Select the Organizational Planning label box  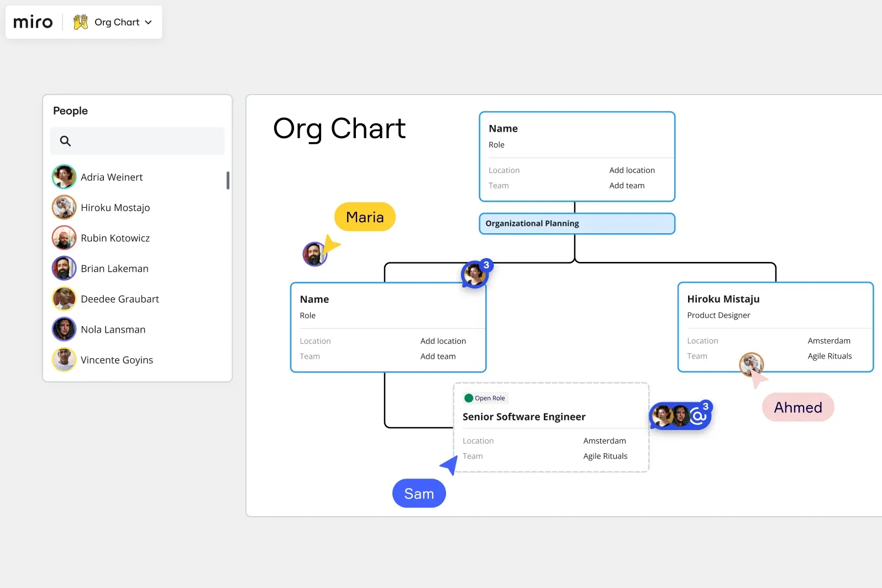[x=577, y=223]
